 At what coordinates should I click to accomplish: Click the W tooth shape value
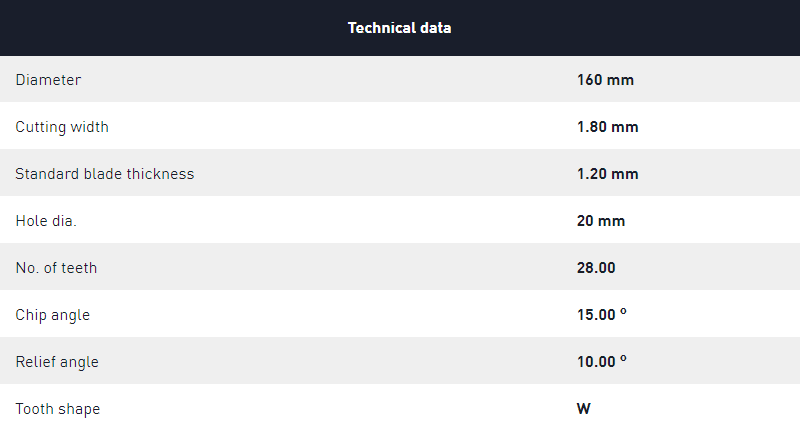coord(584,408)
